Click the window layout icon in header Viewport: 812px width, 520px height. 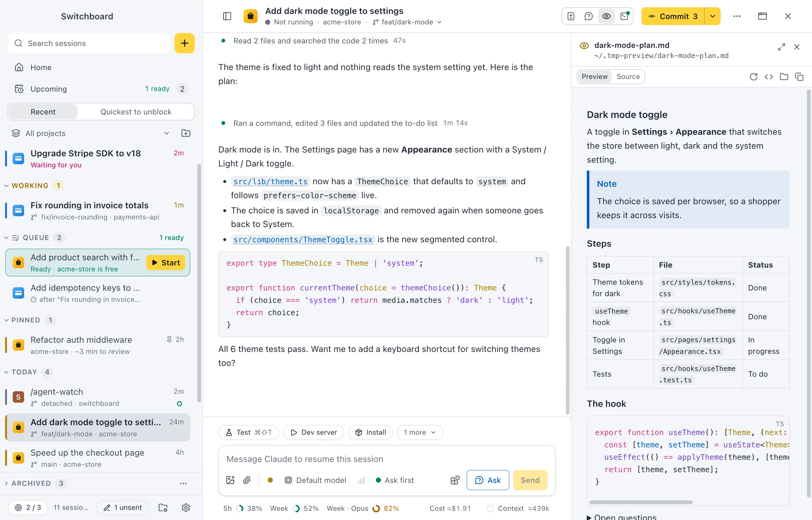(762, 16)
